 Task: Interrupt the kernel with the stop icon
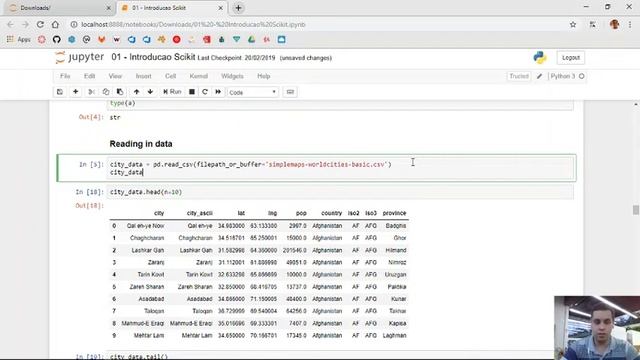[191, 92]
